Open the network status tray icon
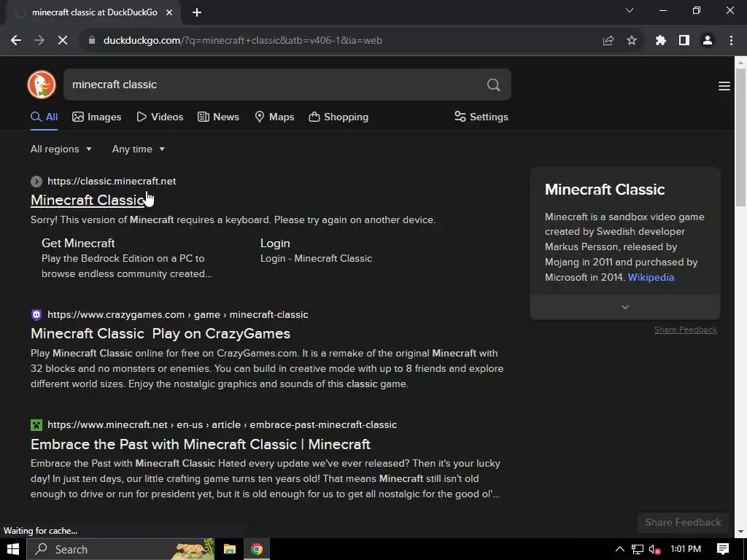 [x=638, y=549]
